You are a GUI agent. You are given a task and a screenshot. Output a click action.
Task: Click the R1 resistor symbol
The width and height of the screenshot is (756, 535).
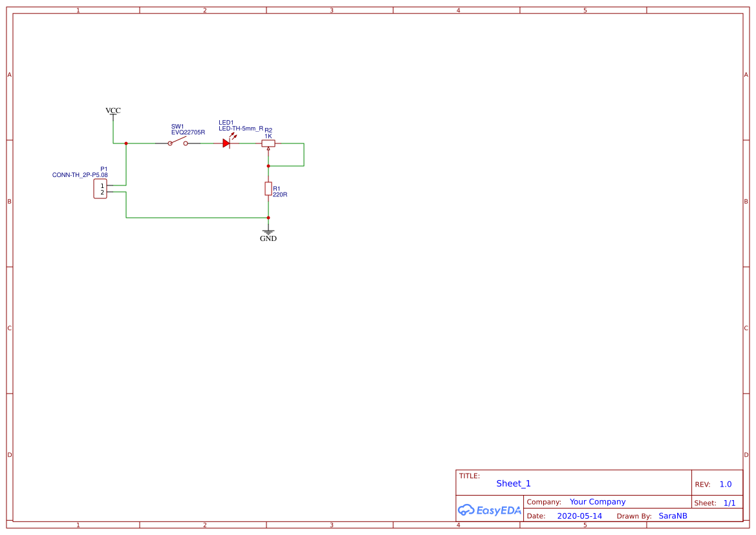(x=268, y=188)
